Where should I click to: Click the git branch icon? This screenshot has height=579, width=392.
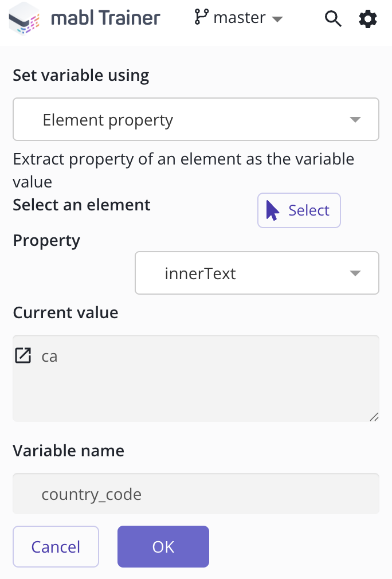point(202,17)
